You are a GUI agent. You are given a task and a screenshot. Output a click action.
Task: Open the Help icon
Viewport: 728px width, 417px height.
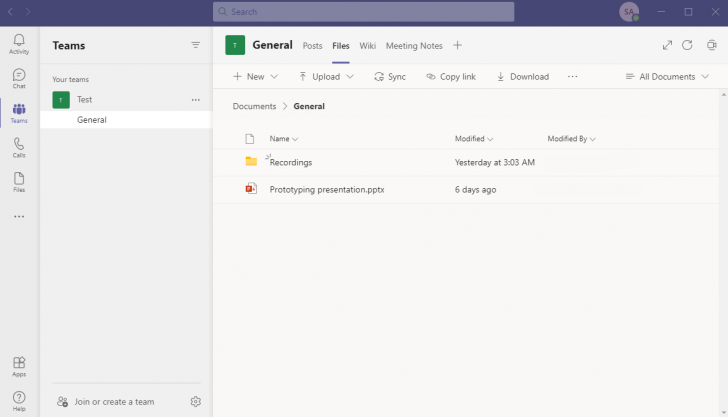click(x=19, y=401)
